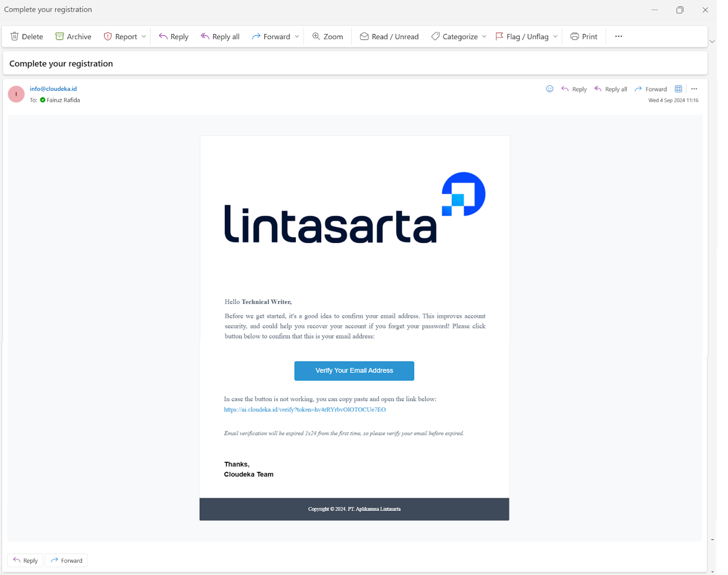Screen dimensions: 728x575
Task: Toggle Read / Unread status
Action: click(x=389, y=36)
